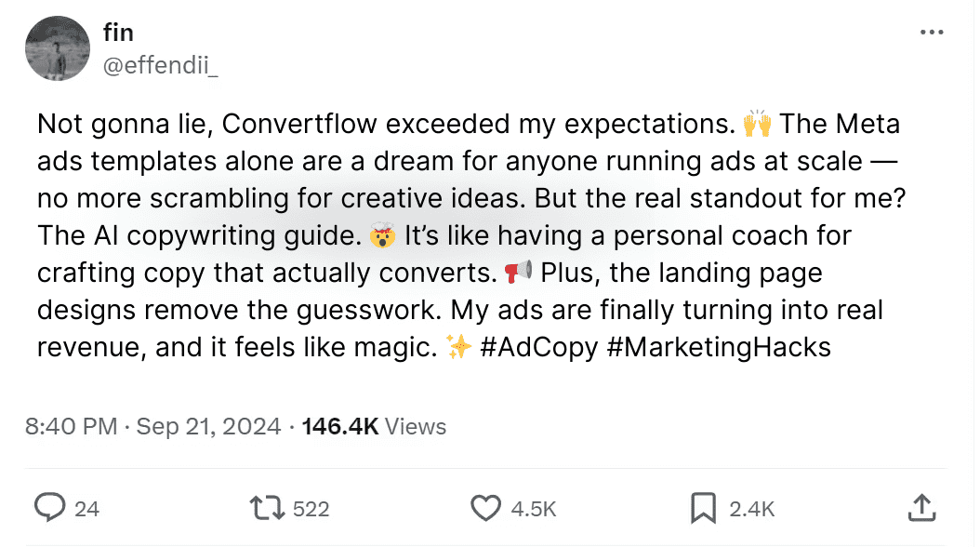Viewport: 980px width, 547px height.
Task: Click the 24 replies count
Action: [x=86, y=508]
